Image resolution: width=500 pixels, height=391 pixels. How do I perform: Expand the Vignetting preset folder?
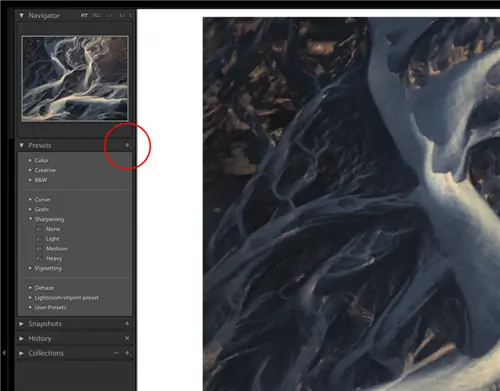coord(30,268)
